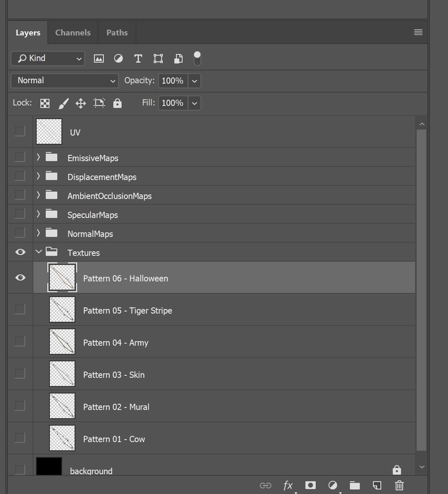Click the Pattern 04 - Army thumbnail

point(62,342)
